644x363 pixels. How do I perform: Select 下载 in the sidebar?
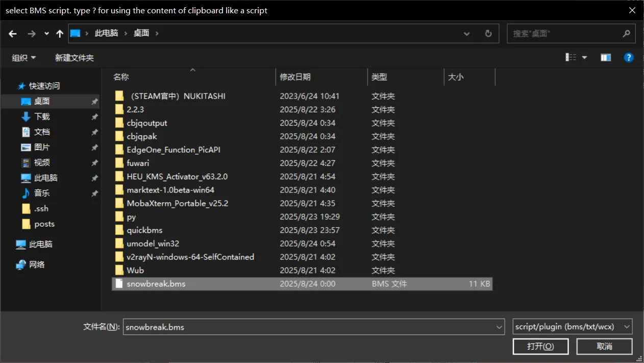pyautogui.click(x=42, y=116)
